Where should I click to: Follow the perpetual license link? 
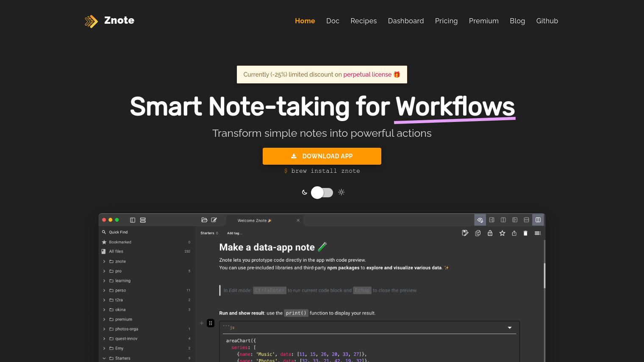pyautogui.click(x=367, y=75)
